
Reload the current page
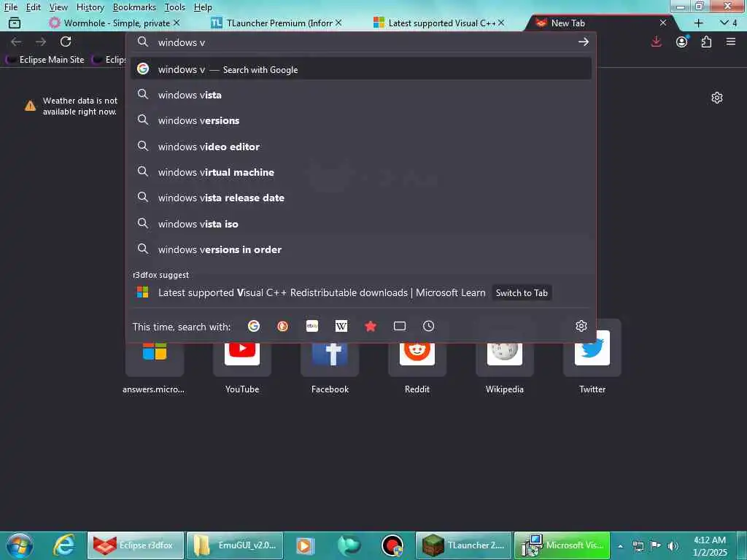[66, 42]
